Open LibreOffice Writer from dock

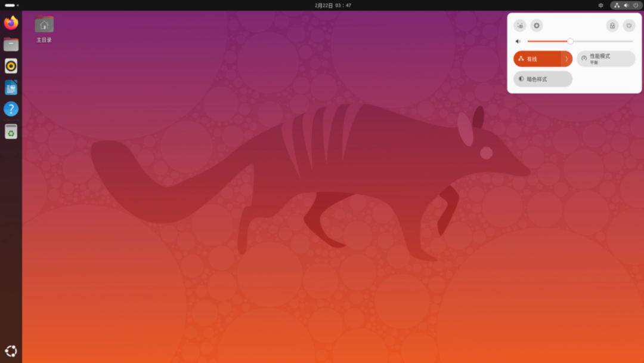[x=11, y=88]
